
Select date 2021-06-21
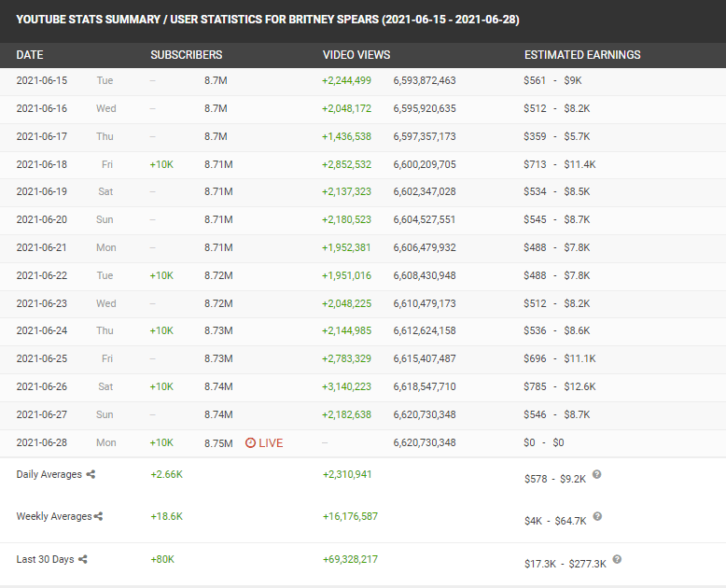(42, 247)
